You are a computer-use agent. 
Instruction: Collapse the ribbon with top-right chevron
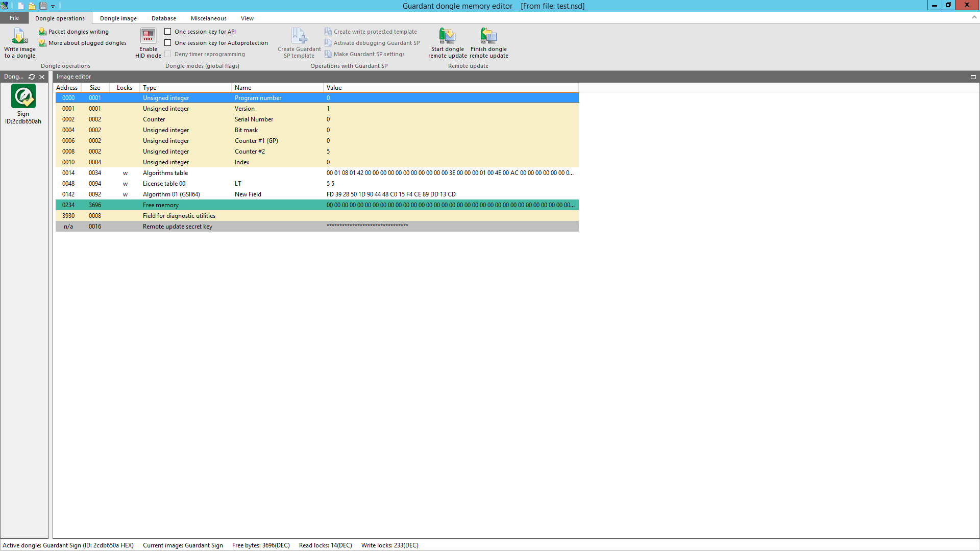[974, 17]
